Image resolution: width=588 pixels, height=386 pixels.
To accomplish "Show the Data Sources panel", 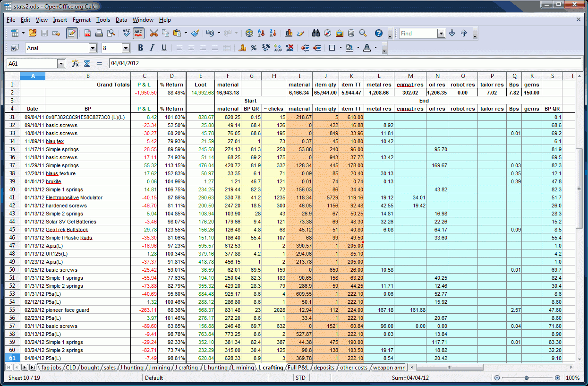I will point(351,33).
